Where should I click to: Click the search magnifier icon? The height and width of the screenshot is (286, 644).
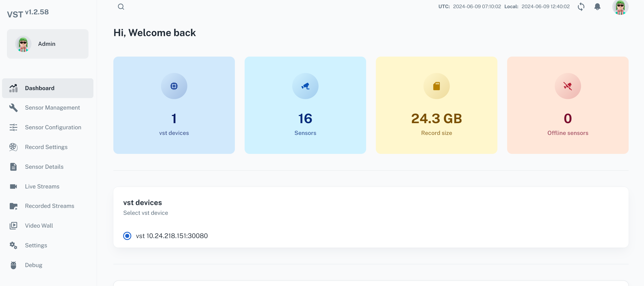tap(121, 7)
